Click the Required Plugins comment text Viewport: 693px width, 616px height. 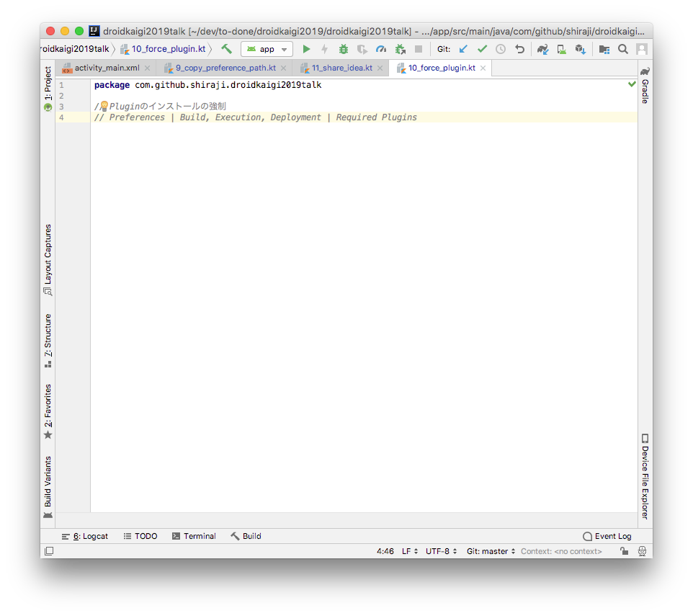click(x=376, y=117)
